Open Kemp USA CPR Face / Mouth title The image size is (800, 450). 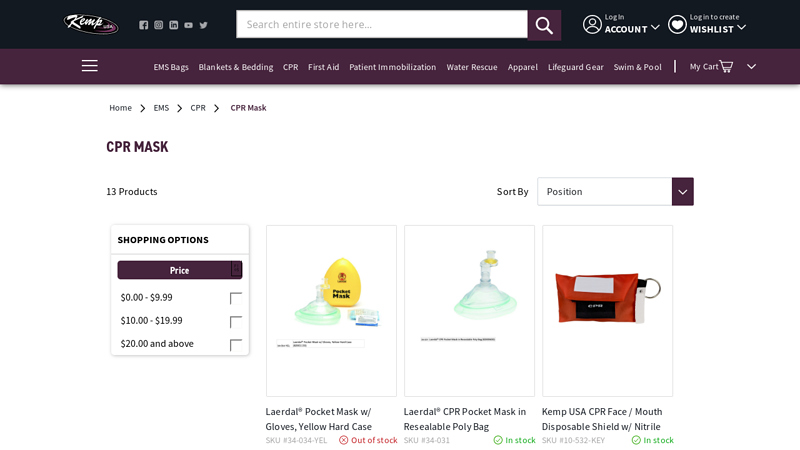602,419
